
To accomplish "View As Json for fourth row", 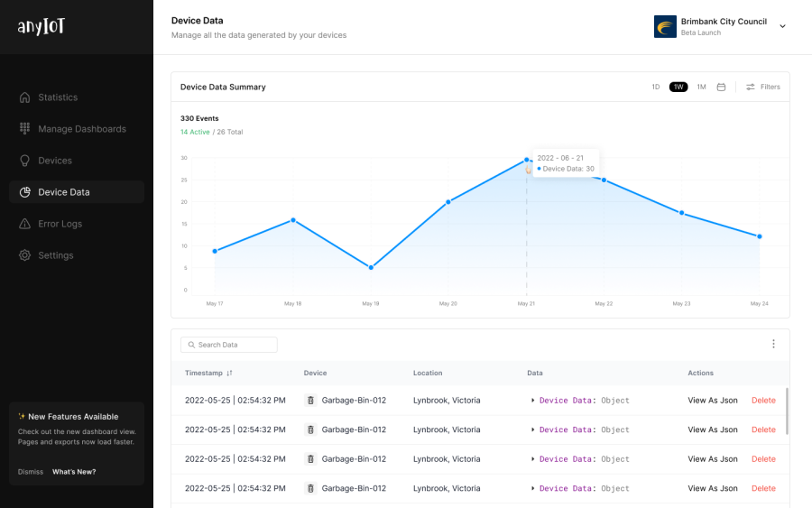I will point(713,488).
